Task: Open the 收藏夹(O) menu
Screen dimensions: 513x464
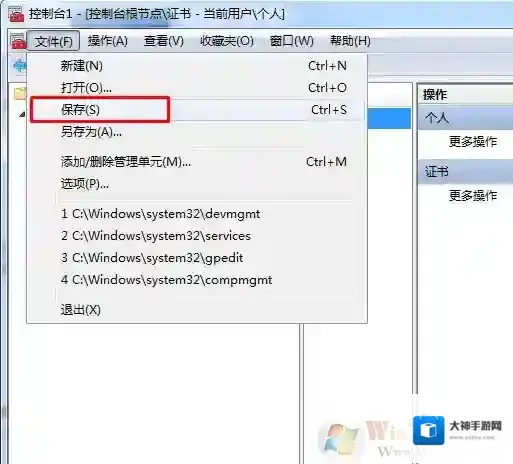Action: click(x=227, y=41)
